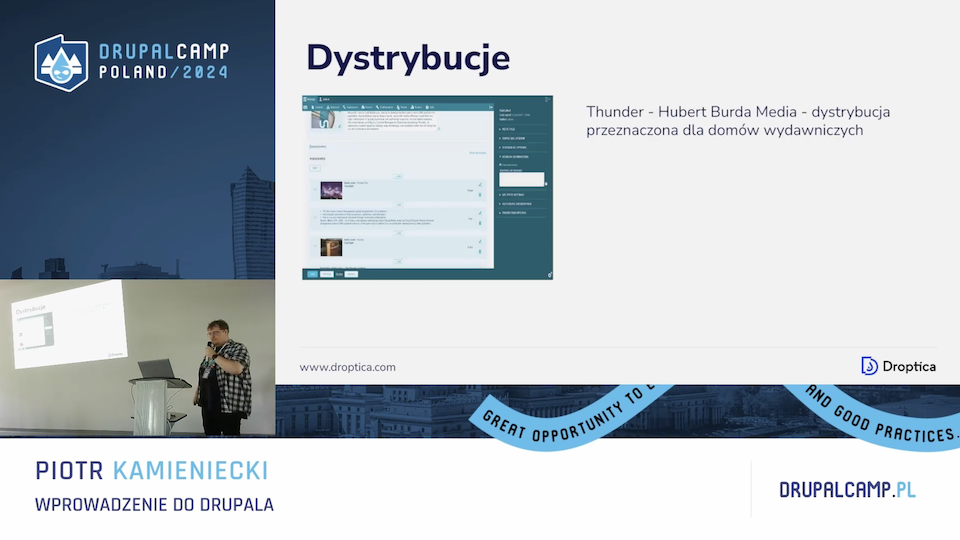
Task: Click the Add button between Image and Text paragraphs
Action: click(x=399, y=205)
